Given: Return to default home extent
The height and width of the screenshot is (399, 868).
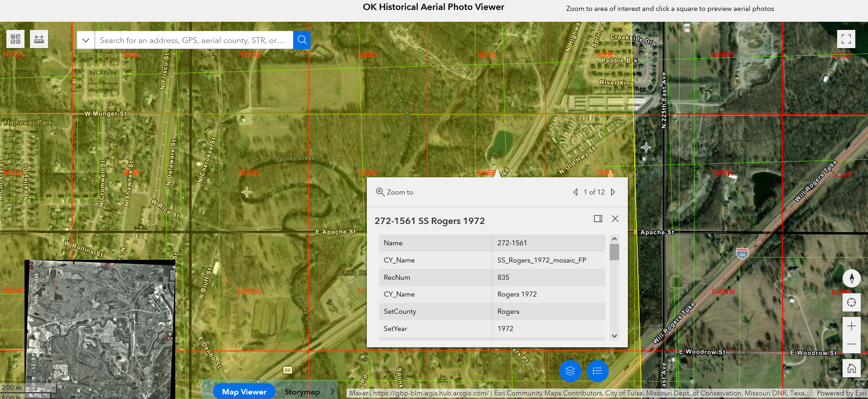Looking at the screenshot, I should 852,368.
